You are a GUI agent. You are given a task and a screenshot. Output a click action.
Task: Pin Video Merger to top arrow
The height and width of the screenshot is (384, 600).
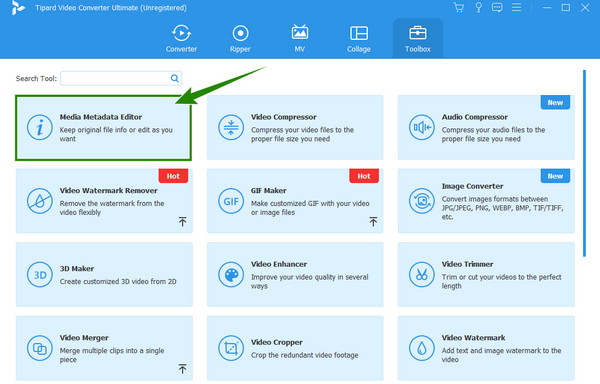point(183,369)
